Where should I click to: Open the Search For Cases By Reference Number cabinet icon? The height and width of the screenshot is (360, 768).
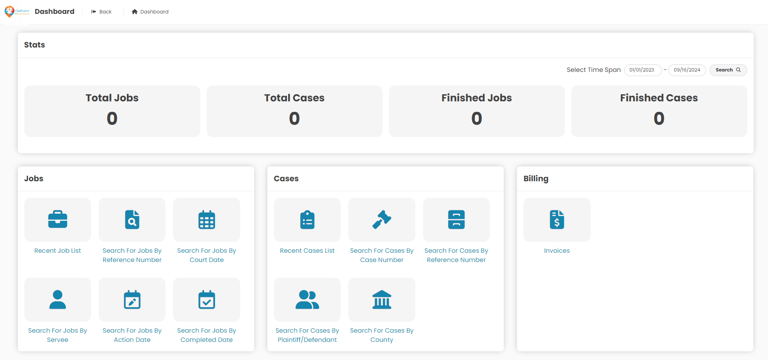tap(456, 219)
